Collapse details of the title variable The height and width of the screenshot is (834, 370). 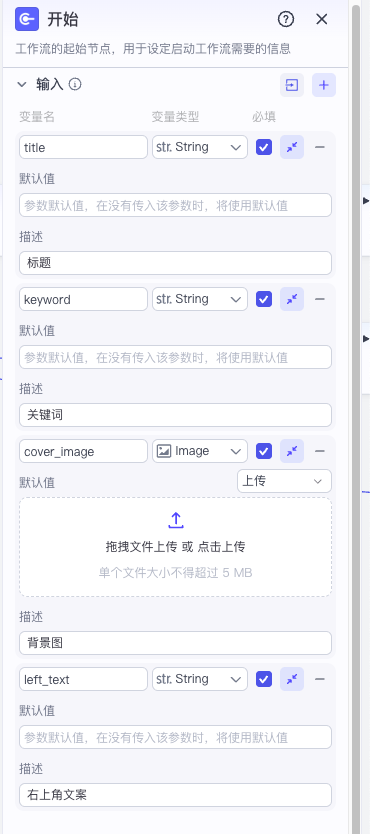pos(292,147)
